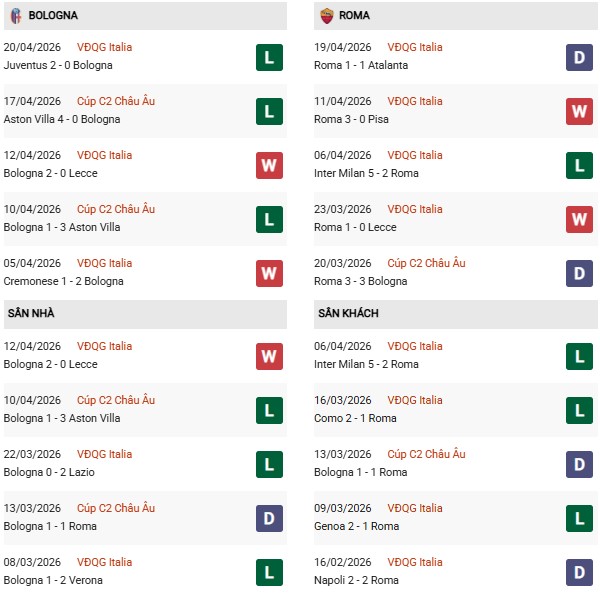Viewport: 600px width, 594px height.
Task: Select the BOLOGNA section header
Action: 53,16
